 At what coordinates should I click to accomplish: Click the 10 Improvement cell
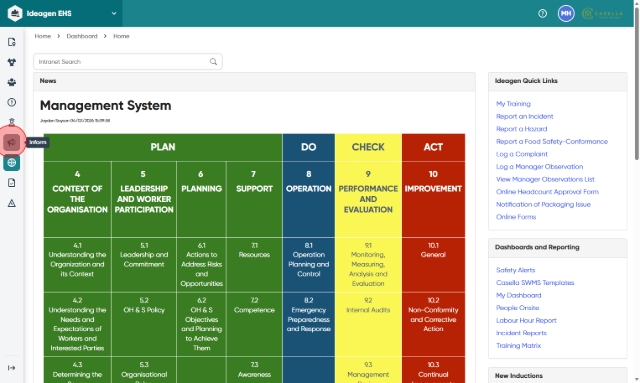tap(433, 199)
